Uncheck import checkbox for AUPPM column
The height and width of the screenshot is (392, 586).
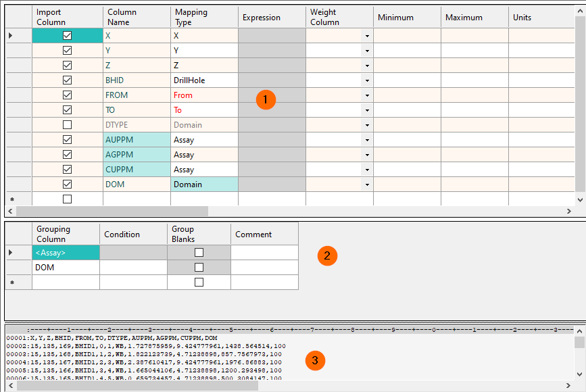[67, 140]
